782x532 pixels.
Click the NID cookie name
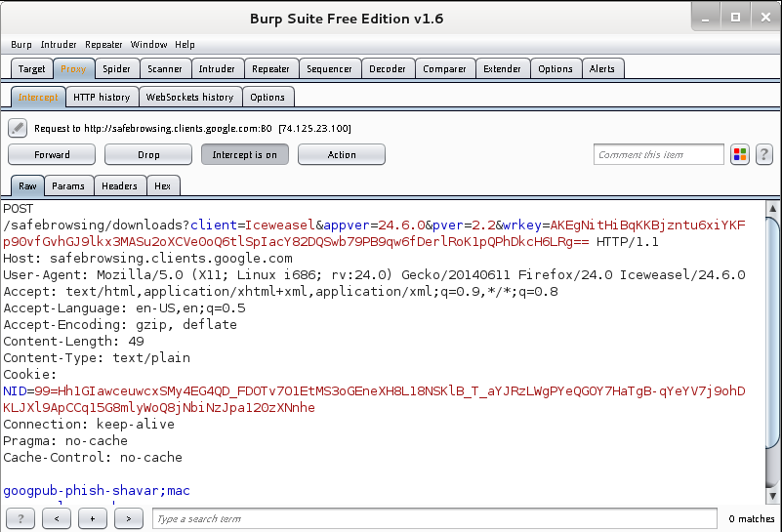coord(15,390)
